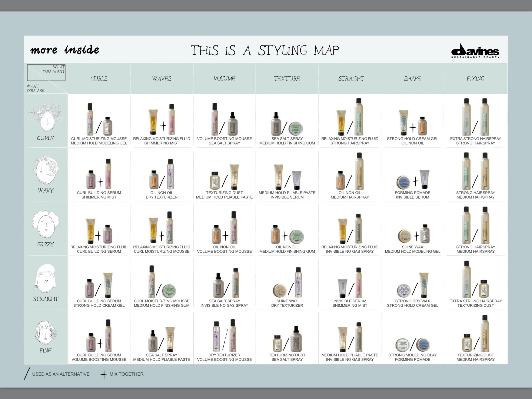Click the Medium Hold Pliable Paste / Invisible No Gas Spray products
Image resolution: width=532 pixels, height=399 pixels.
(350, 337)
